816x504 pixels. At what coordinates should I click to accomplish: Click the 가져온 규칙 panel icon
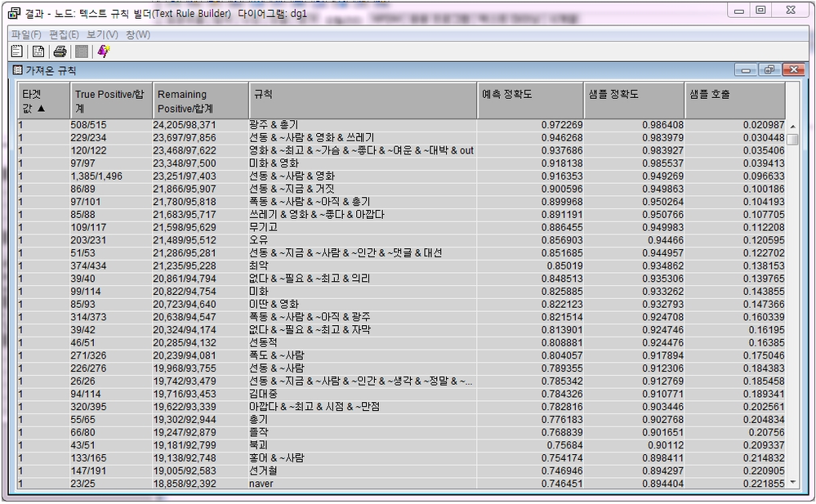18,69
